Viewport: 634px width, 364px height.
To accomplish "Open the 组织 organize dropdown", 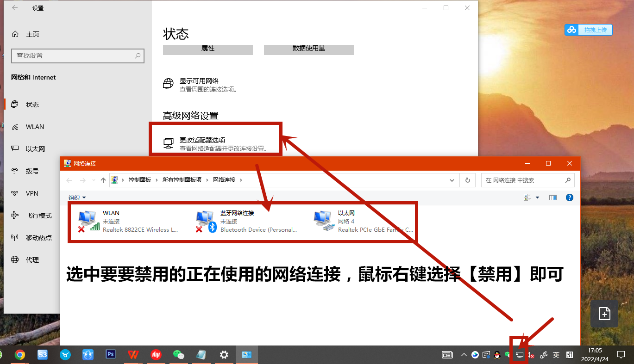I will (x=77, y=197).
